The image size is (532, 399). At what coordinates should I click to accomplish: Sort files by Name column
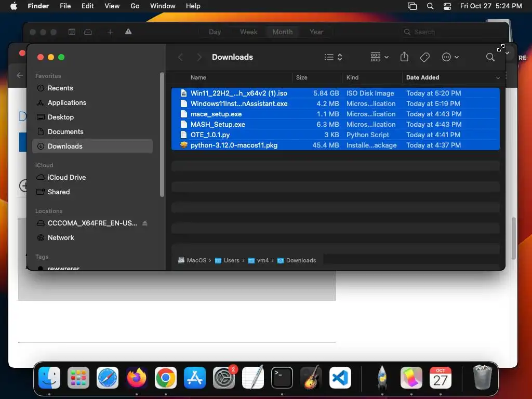point(198,78)
